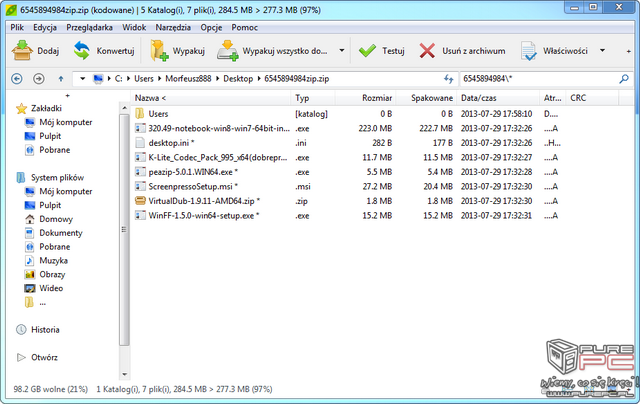Screen dimensions: 640x404
Task: Sort by the Data/czas column header
Action: [499, 98]
